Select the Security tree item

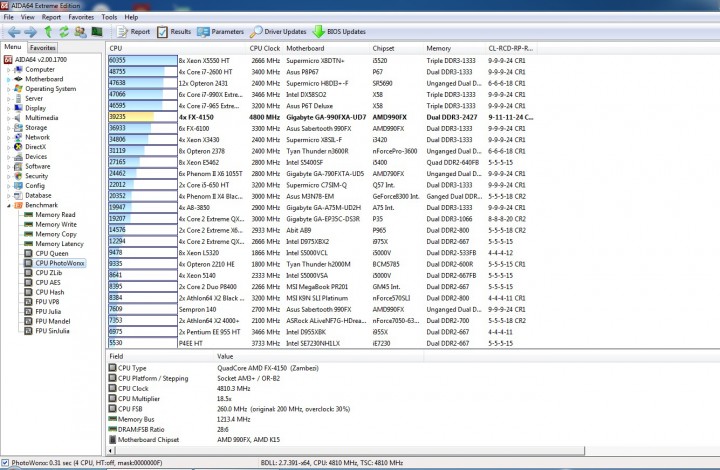(36, 176)
